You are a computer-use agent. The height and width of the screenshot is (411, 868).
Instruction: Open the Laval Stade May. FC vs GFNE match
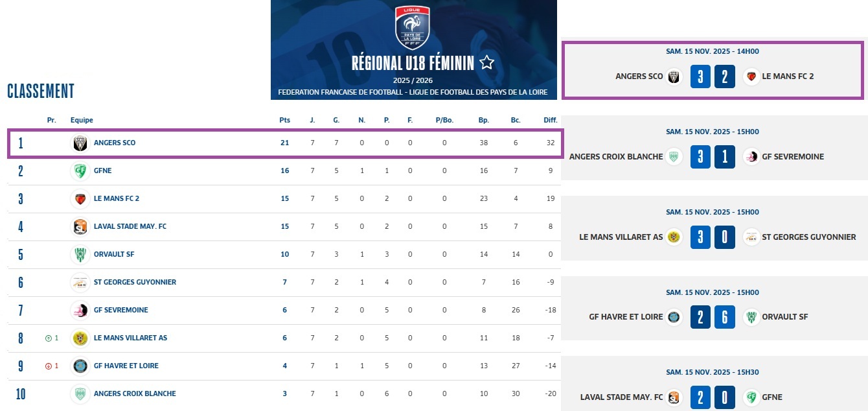click(x=713, y=397)
